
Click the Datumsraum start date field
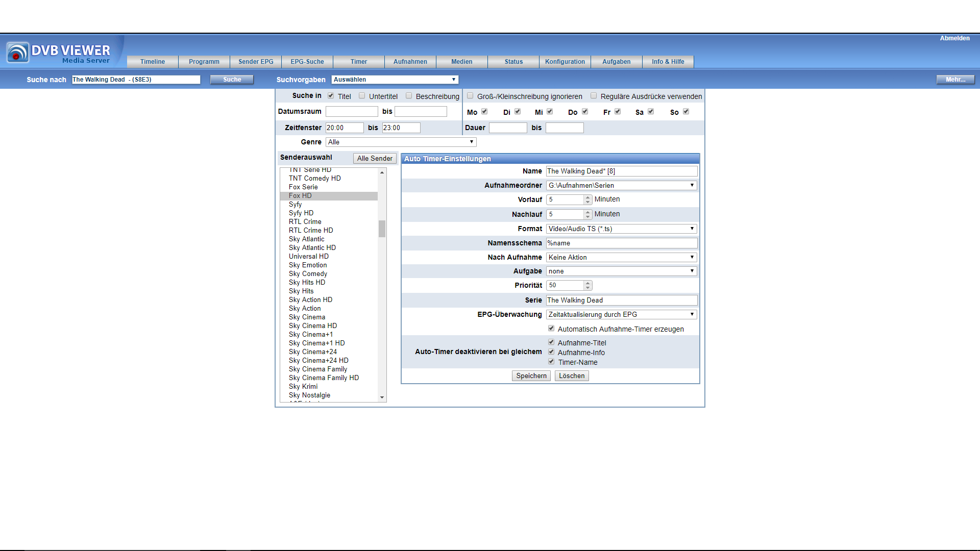coord(352,111)
